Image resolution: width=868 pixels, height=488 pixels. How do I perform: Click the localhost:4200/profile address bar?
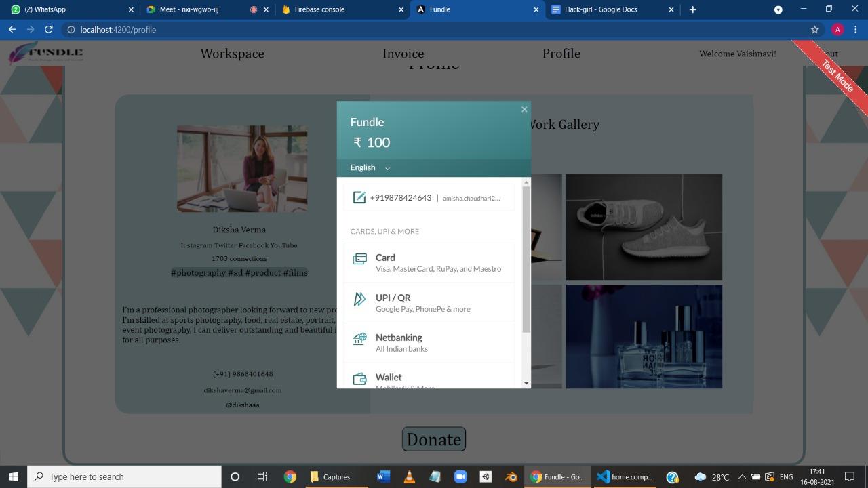click(434, 30)
